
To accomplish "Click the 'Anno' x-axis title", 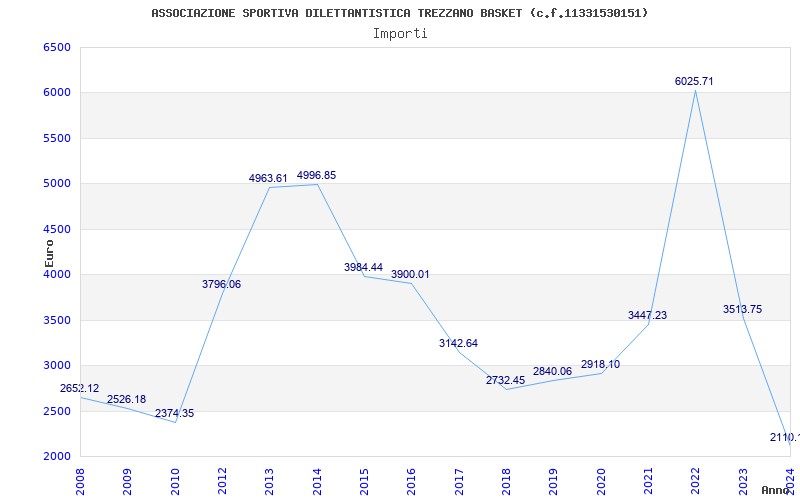I will point(775,490).
